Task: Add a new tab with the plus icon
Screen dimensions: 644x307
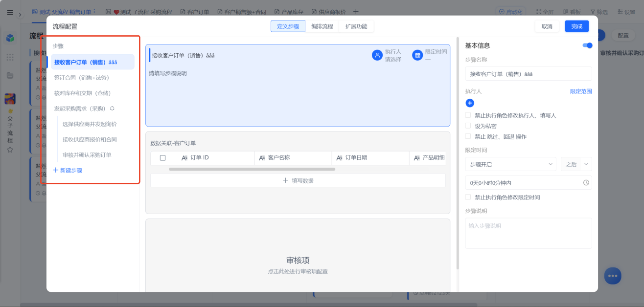Action: (x=356, y=12)
